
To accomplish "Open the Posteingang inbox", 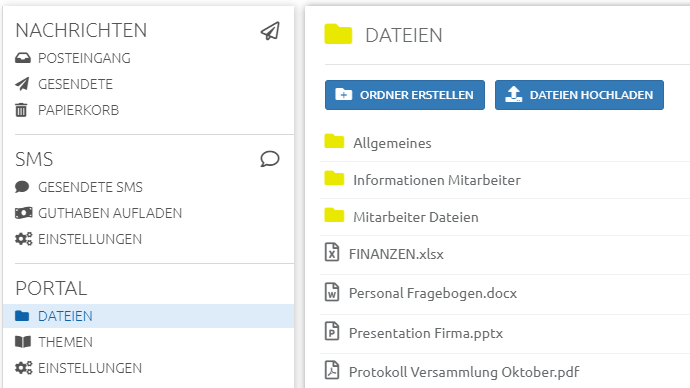I will tap(73, 58).
